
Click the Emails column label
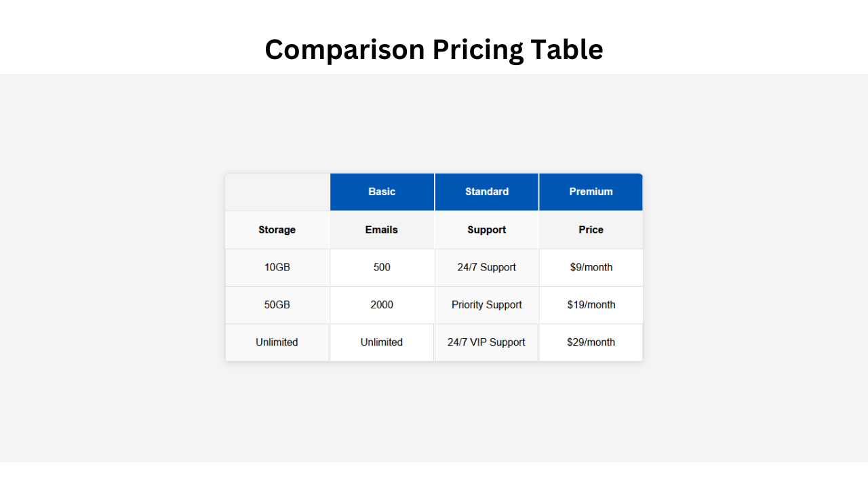pyautogui.click(x=382, y=230)
